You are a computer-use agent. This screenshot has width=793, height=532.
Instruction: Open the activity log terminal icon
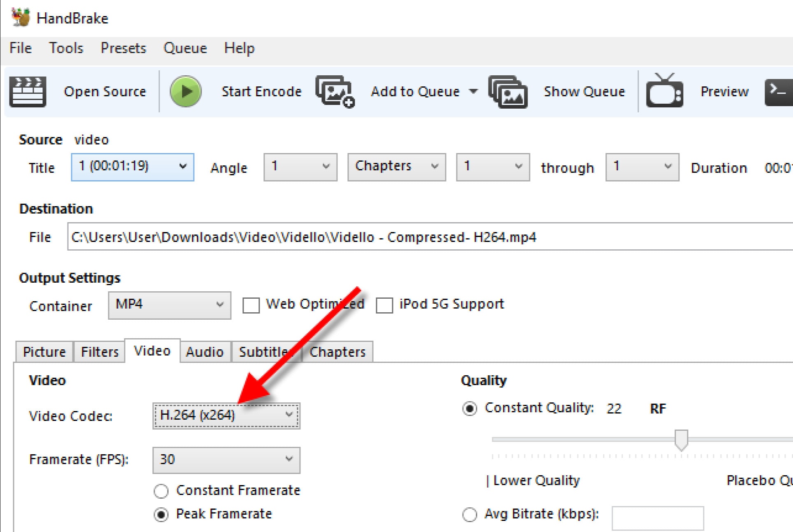click(778, 92)
